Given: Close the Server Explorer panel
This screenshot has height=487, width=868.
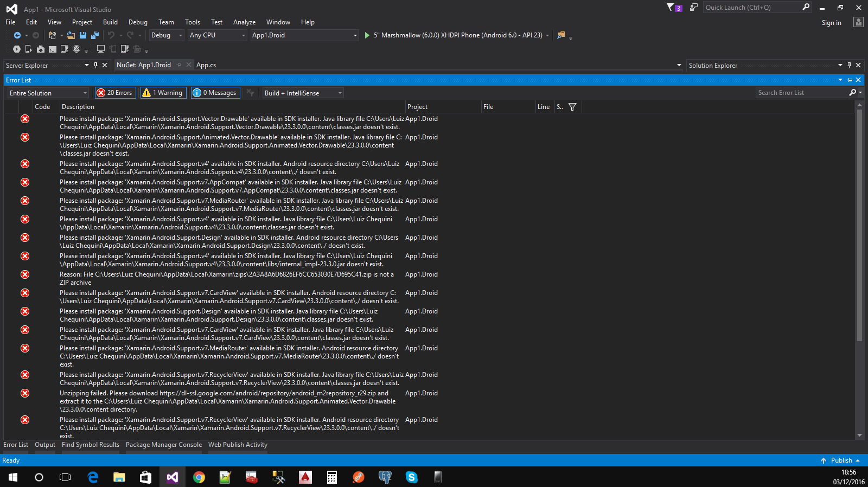Looking at the screenshot, I should 105,65.
